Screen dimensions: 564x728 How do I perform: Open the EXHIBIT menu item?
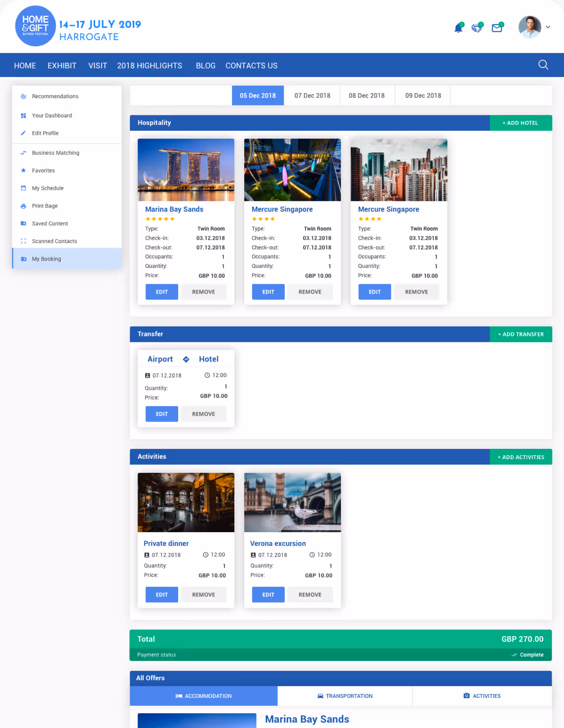62,66
